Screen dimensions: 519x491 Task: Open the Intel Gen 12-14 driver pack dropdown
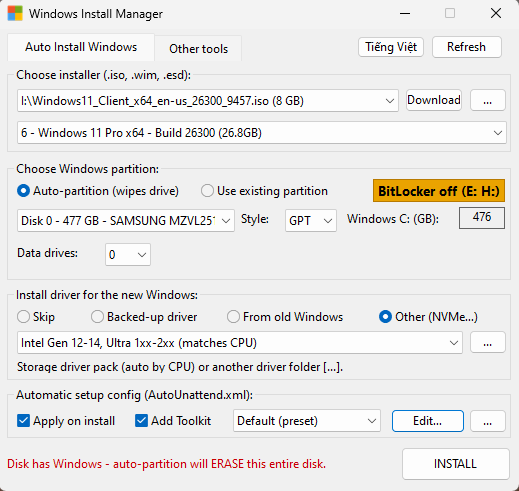click(240, 343)
